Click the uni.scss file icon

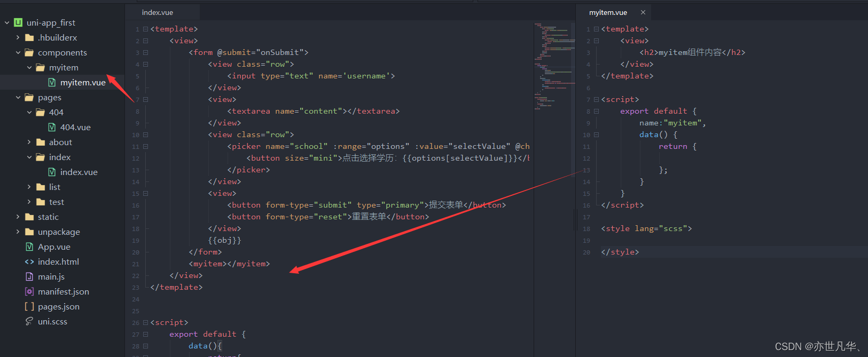pyautogui.click(x=29, y=321)
